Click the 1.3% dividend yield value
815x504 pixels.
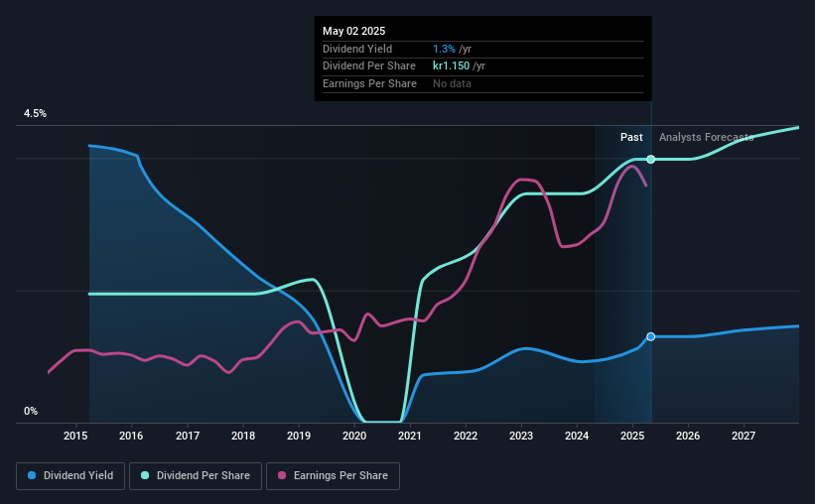tap(444, 49)
